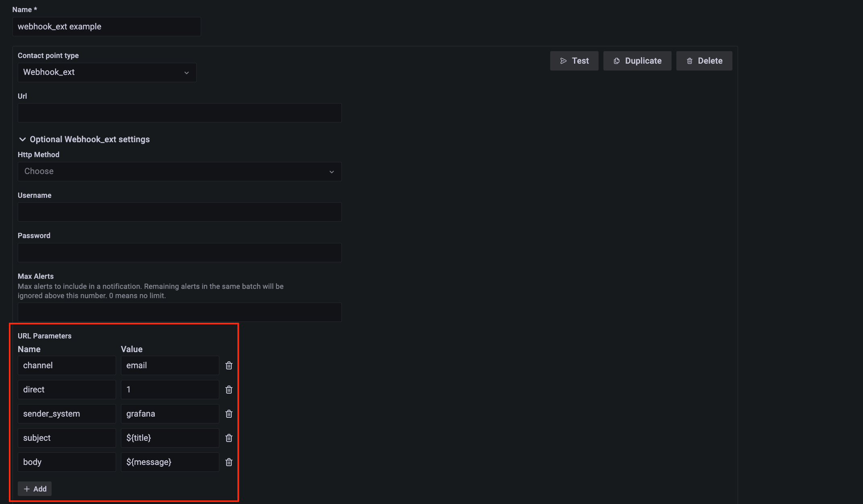Click the Test button
This screenshot has height=504, width=863.
pyautogui.click(x=574, y=60)
